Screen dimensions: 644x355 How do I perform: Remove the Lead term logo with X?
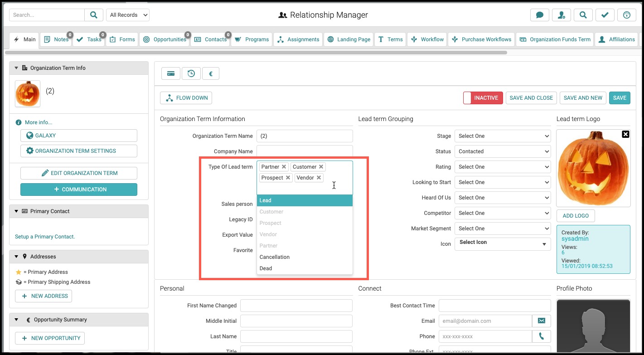625,134
